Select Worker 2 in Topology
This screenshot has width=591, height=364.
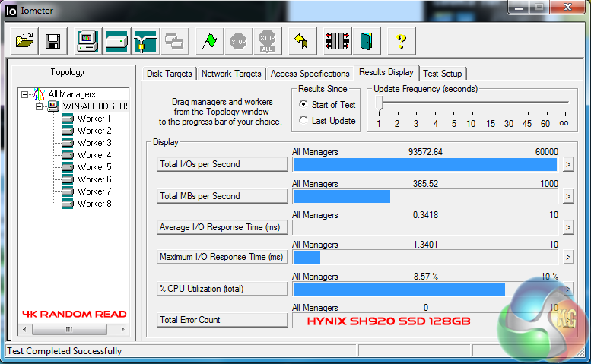[94, 131]
